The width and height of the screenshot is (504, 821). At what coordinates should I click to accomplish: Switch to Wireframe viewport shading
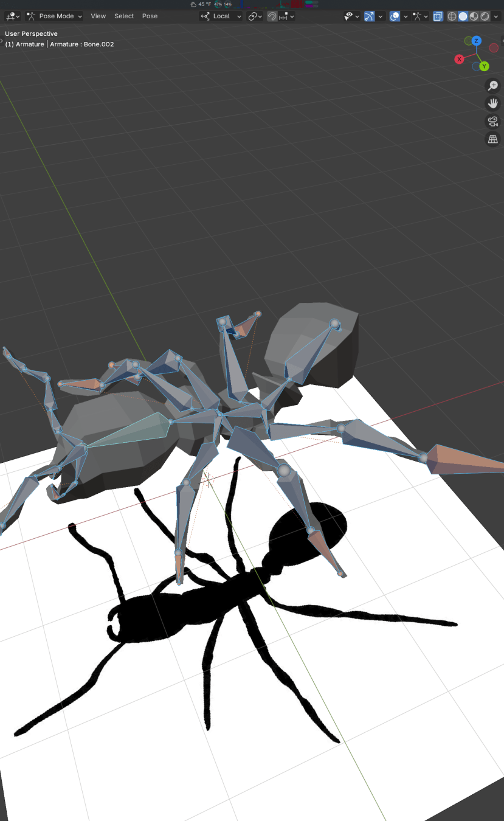pyautogui.click(x=452, y=16)
